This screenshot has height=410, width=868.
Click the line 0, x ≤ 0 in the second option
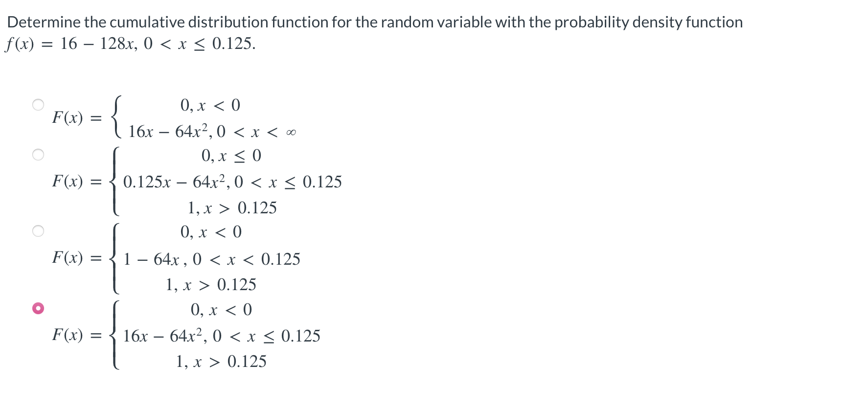(230, 156)
